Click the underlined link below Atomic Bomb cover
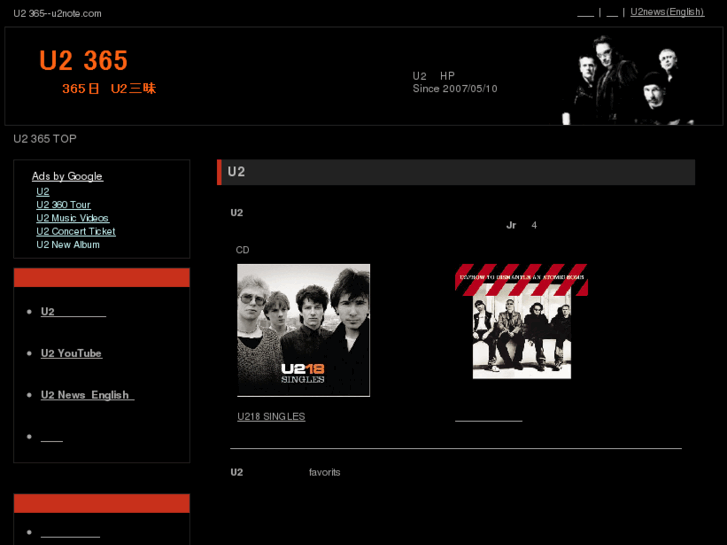The image size is (727, 545). pos(489,417)
